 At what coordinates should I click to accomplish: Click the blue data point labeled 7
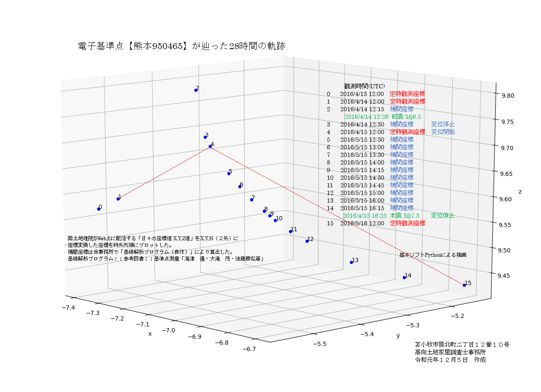[251, 200]
